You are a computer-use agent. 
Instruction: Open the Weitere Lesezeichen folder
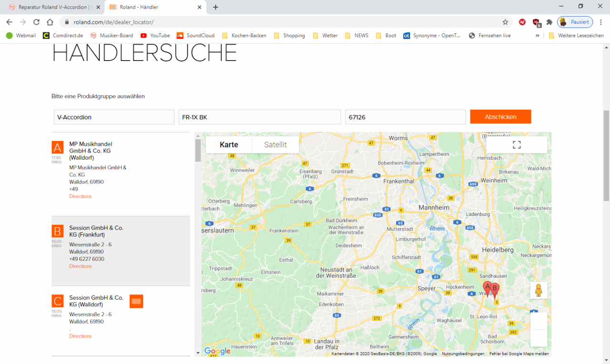click(576, 35)
